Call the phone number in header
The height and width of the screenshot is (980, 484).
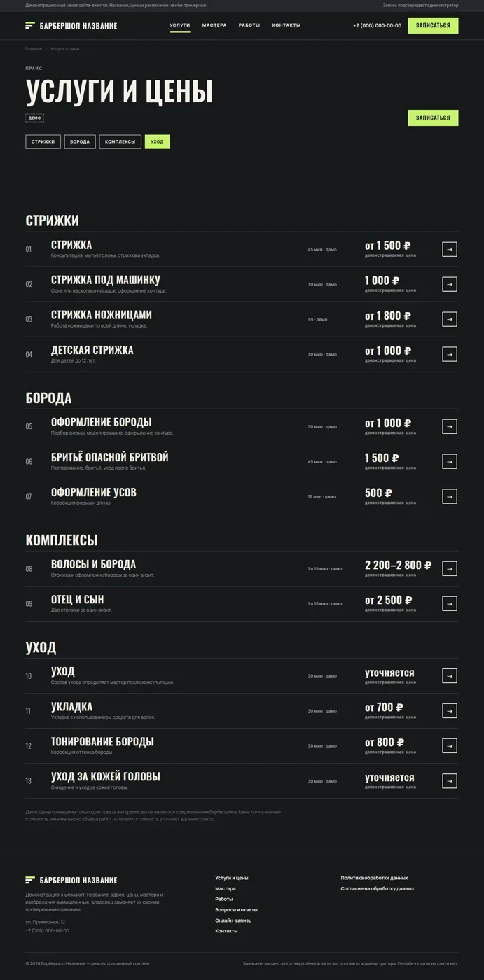click(378, 25)
